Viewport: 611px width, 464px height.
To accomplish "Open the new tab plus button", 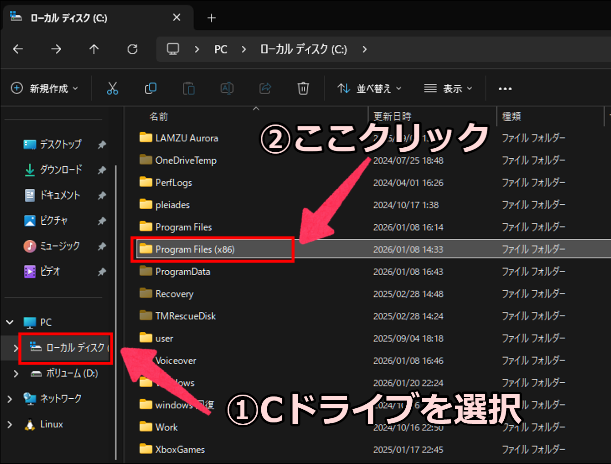I will click(211, 18).
